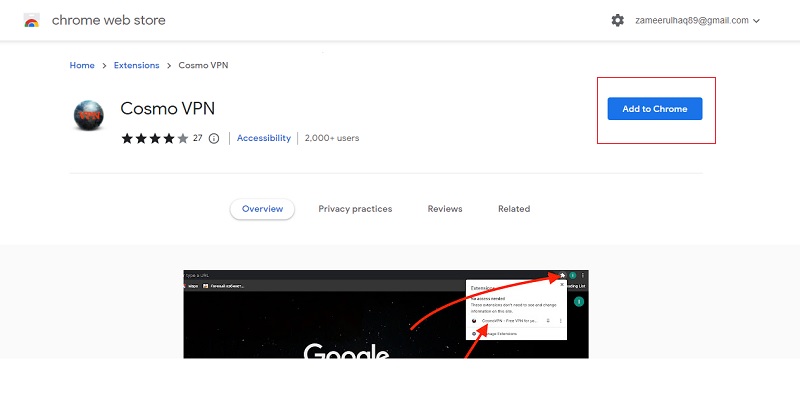
Task: Switch to the Overview tab
Action: [x=262, y=209]
